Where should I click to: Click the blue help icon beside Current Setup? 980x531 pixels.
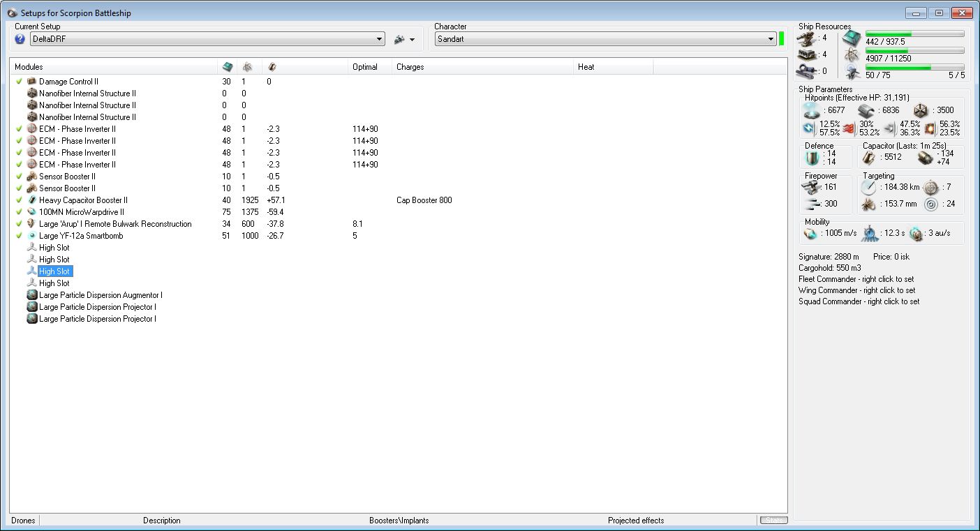(x=20, y=39)
